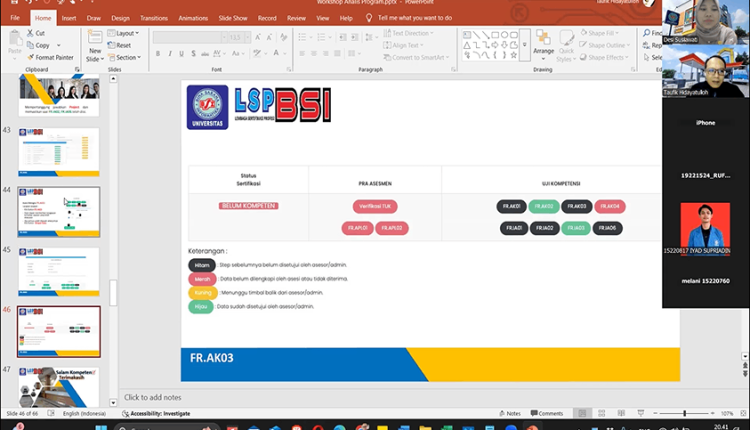
Task: Click the zoom in plus button
Action: pos(712,413)
